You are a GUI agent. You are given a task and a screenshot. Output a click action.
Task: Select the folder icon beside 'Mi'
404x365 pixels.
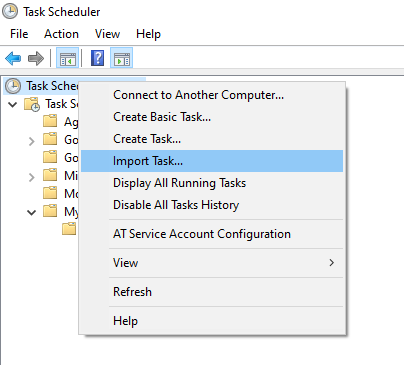tap(50, 175)
